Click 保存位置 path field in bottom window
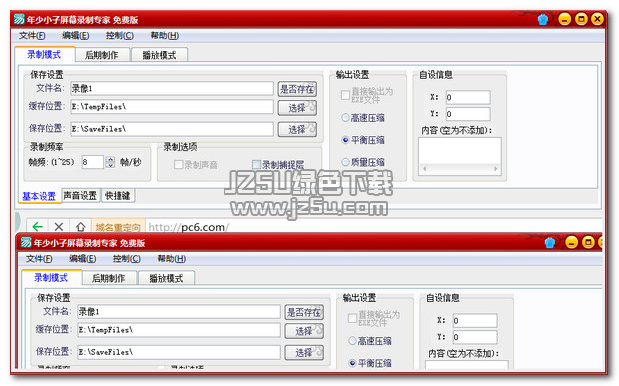Image resolution: width=619 pixels, height=386 pixels. (179, 352)
